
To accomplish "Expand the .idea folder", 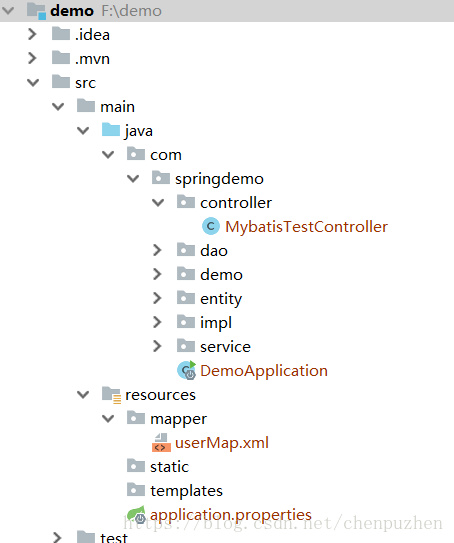I will tap(32, 34).
